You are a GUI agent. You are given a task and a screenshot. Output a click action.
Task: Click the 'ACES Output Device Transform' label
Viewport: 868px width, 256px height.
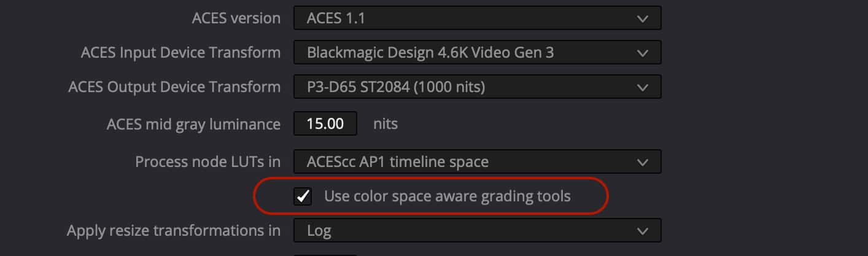(x=174, y=87)
